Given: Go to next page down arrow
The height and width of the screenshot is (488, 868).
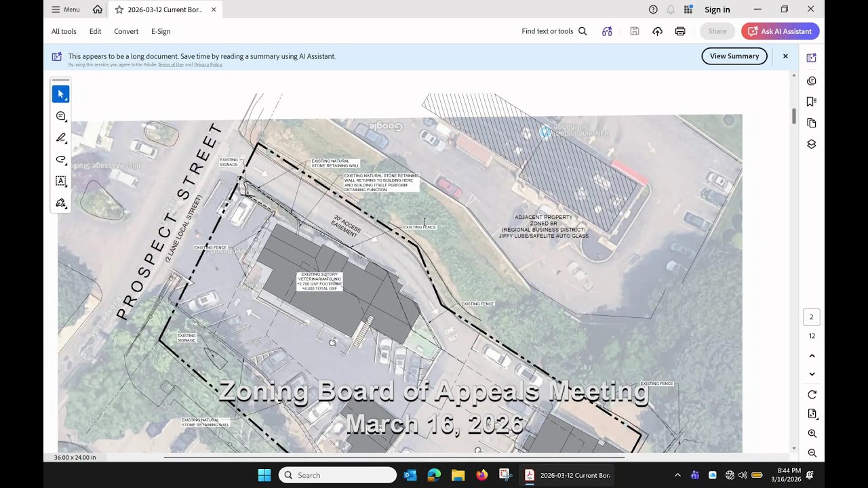Looking at the screenshot, I should tap(812, 374).
